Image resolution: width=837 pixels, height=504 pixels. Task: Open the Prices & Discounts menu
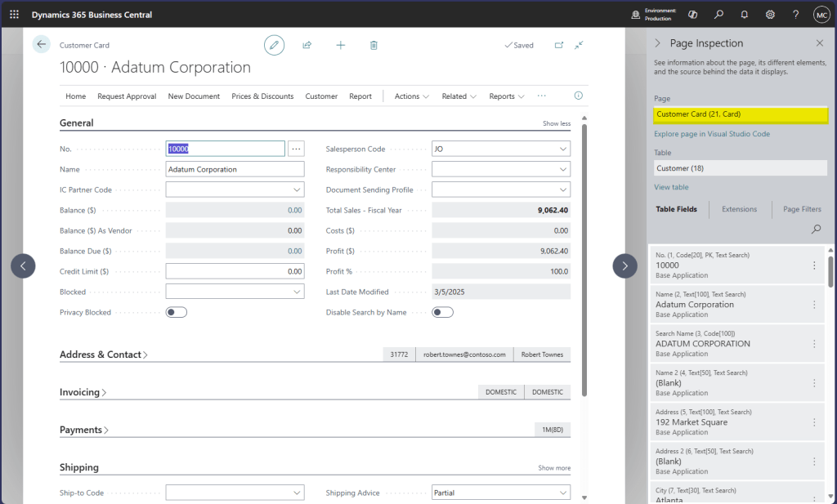pyautogui.click(x=262, y=96)
